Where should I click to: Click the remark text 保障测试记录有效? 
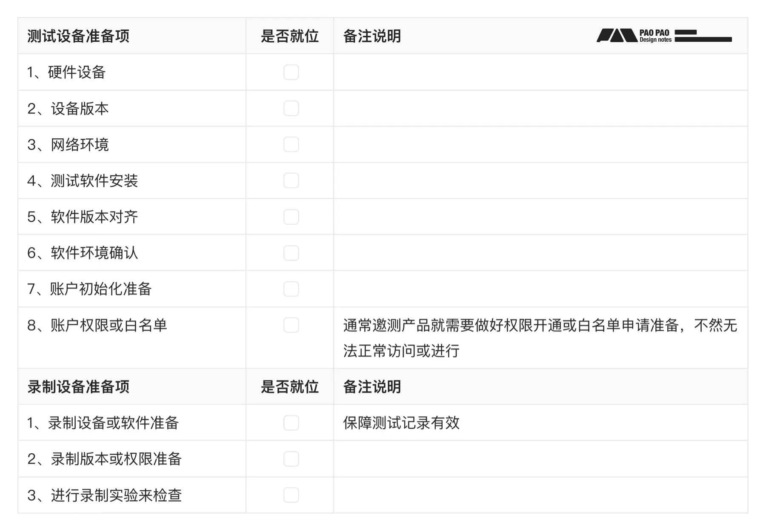pos(401,423)
